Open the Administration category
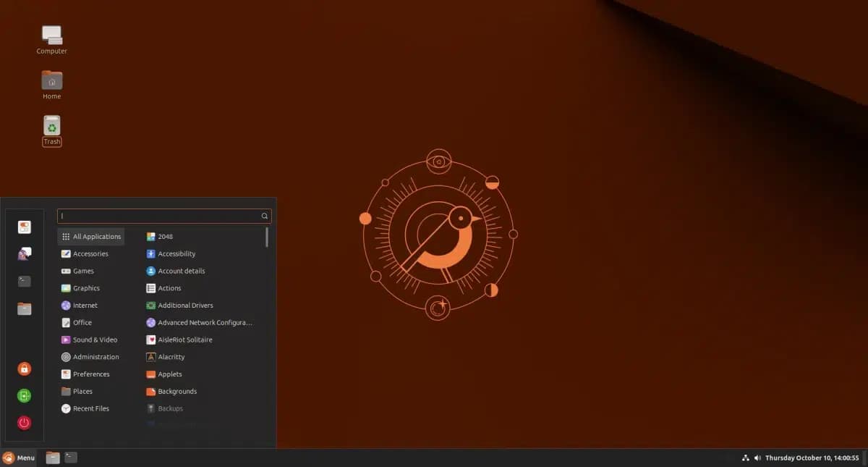Viewport: 868px width, 467px height. (91, 357)
